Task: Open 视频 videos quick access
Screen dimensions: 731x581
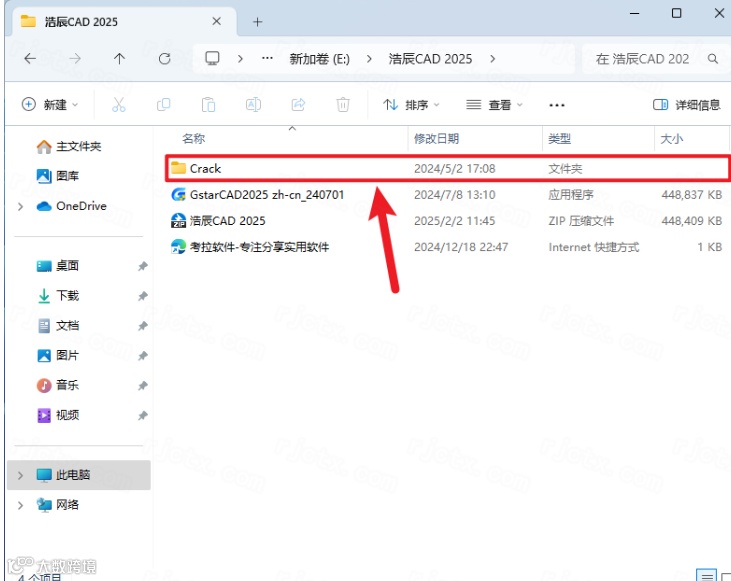Action: click(58, 415)
